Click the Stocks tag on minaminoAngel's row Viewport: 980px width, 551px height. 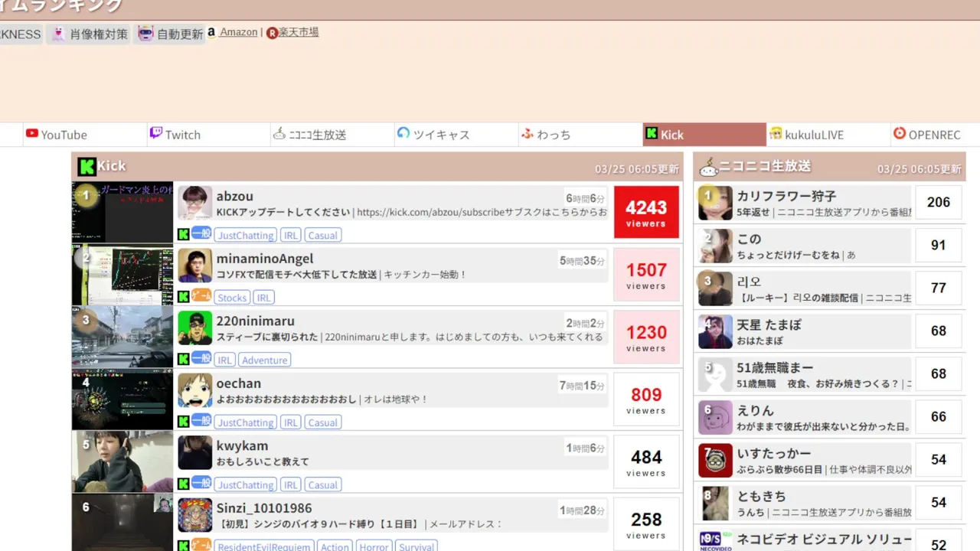tap(232, 298)
